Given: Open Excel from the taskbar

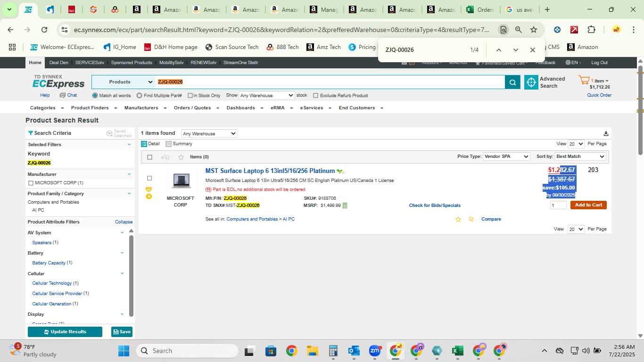Looking at the screenshot, I should (457, 351).
